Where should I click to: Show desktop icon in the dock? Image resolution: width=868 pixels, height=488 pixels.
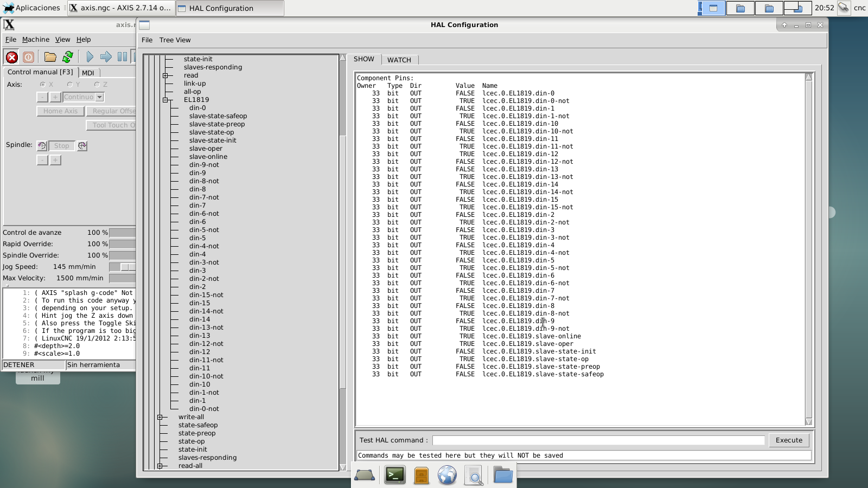coord(365,476)
